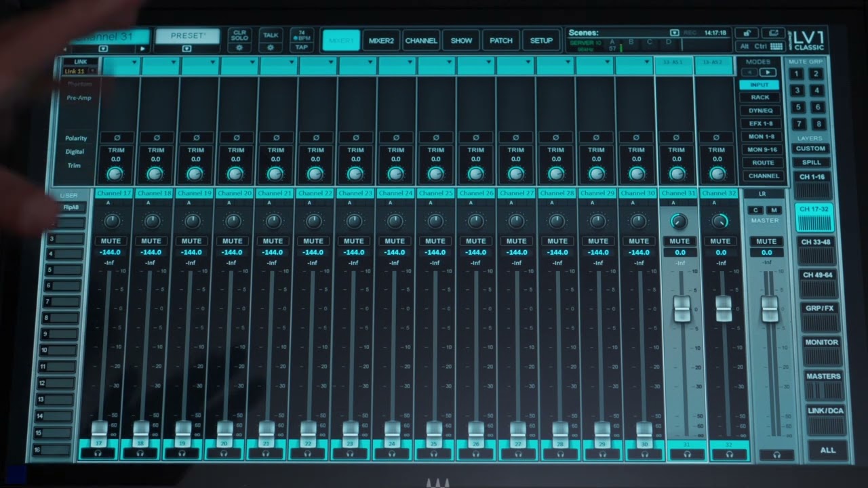
Task: Click the Channel 32 pan knob
Action: tap(720, 221)
